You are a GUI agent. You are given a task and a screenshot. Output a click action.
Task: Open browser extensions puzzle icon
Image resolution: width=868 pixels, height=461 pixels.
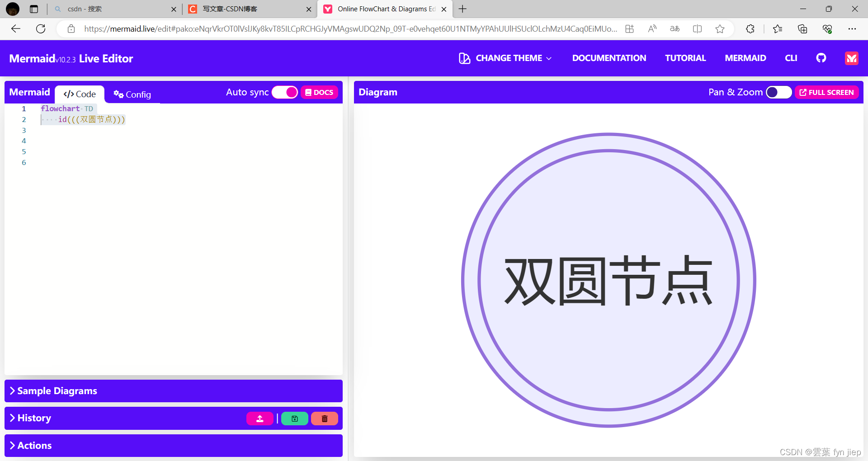[750, 29]
